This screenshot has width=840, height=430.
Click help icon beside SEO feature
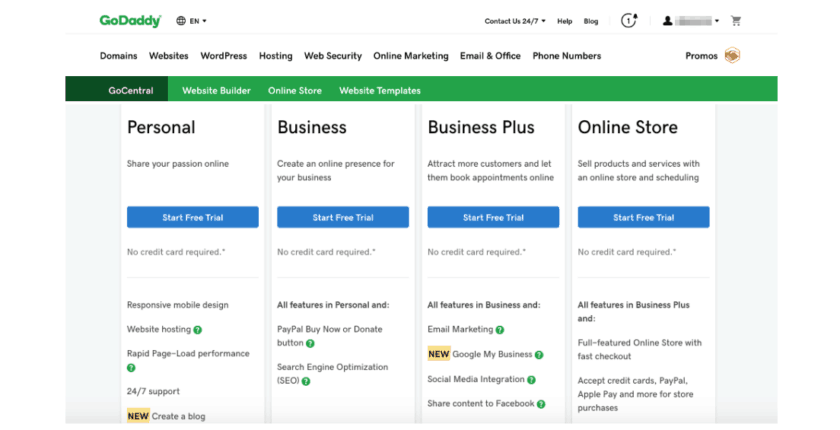(306, 381)
